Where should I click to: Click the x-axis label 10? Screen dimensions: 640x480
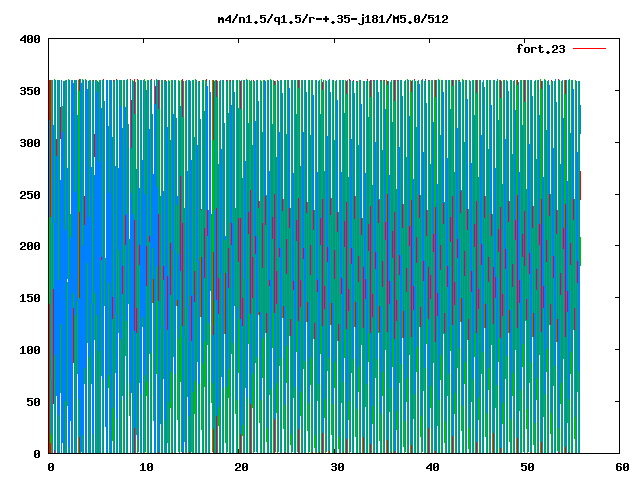point(146,467)
